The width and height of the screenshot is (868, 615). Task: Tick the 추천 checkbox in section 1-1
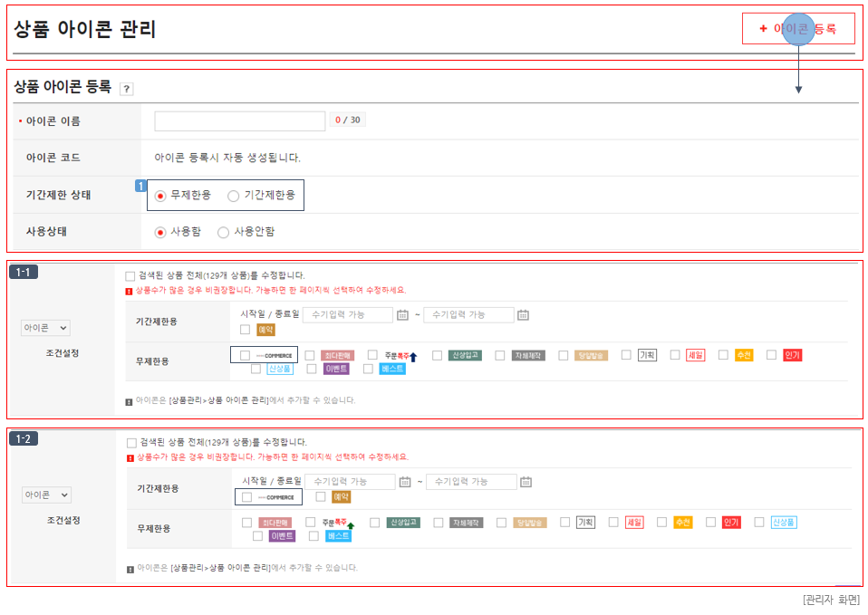[724, 355]
